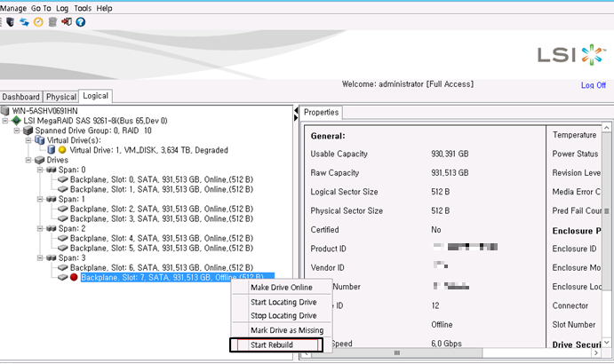Collapse the Span: 1 node
Image resolution: width=614 pixels, height=364 pixels.
tap(40, 199)
